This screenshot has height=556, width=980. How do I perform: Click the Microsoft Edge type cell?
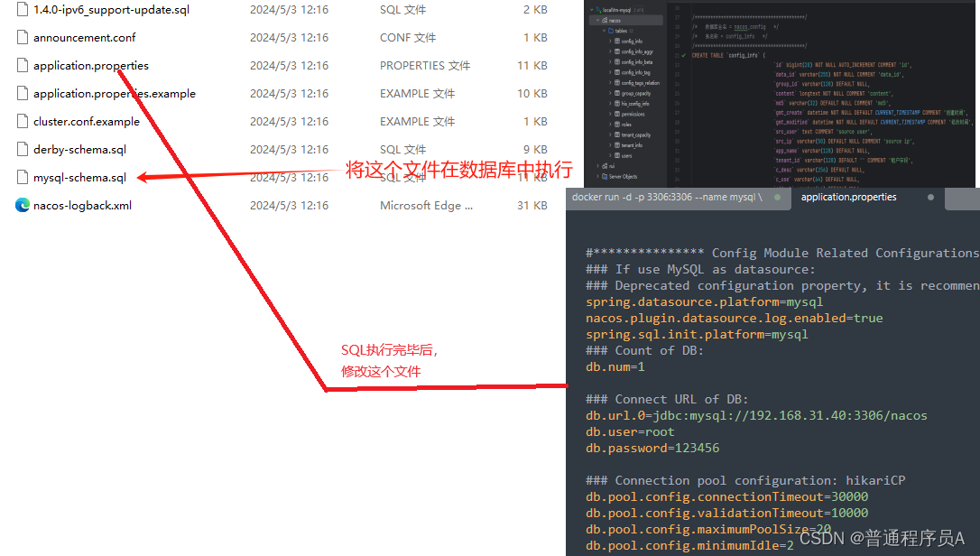(x=426, y=205)
